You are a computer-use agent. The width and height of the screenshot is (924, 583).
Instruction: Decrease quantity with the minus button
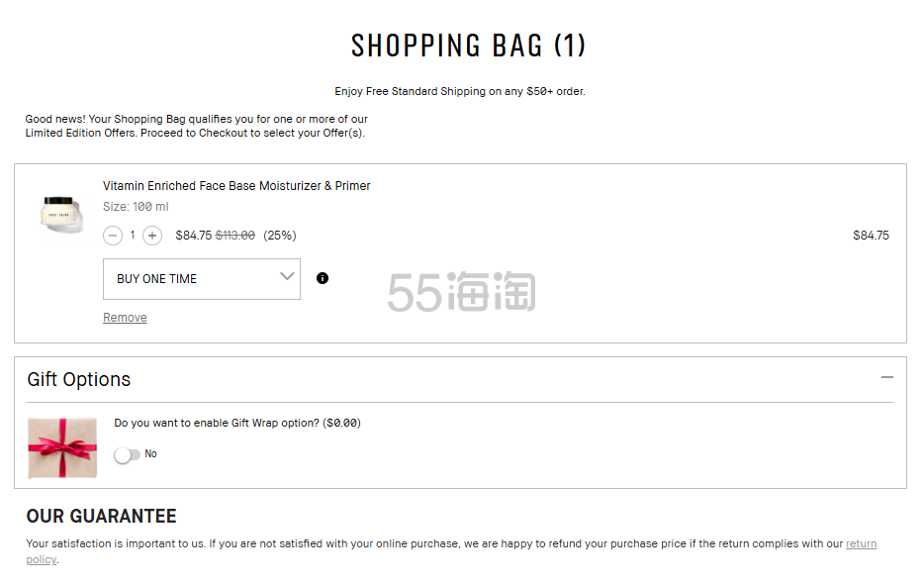pyautogui.click(x=113, y=236)
